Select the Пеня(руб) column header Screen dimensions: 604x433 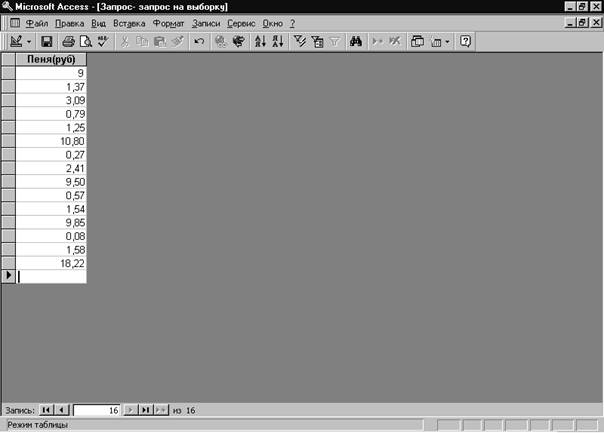click(x=51, y=59)
